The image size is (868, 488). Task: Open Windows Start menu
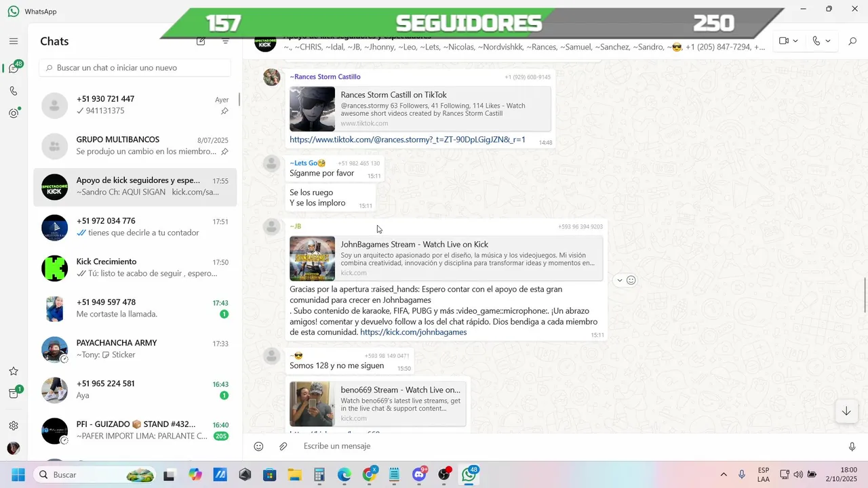click(x=18, y=474)
